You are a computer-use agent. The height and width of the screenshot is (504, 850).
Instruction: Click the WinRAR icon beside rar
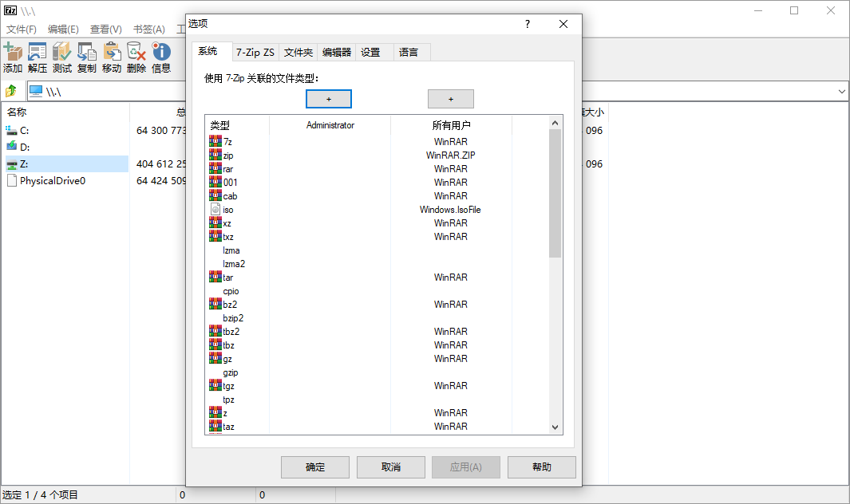[215, 168]
